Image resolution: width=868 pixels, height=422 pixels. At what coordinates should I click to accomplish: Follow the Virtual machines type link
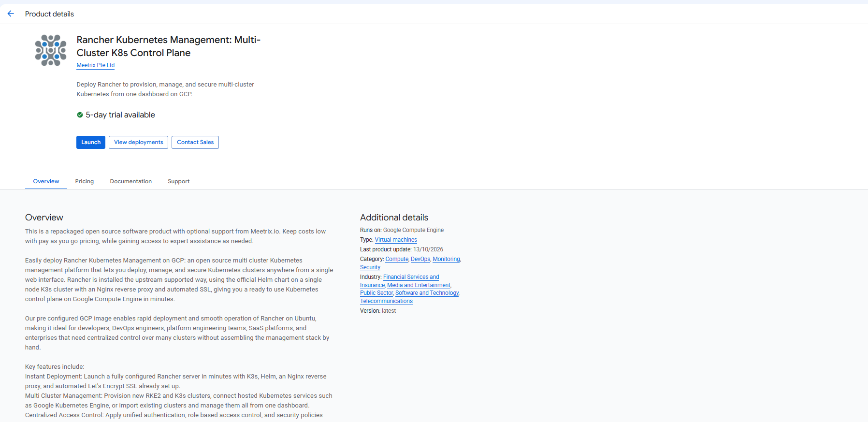396,240
